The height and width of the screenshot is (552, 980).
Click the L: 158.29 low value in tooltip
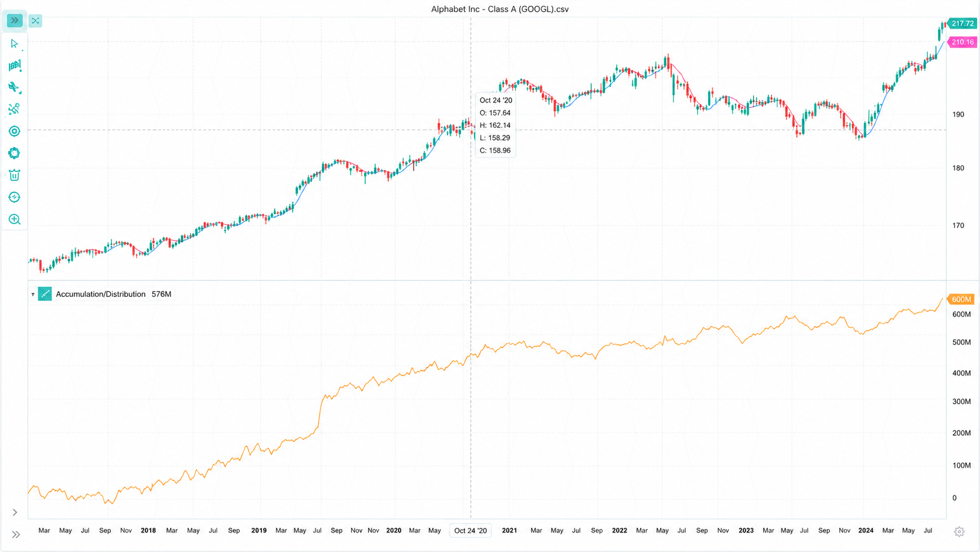495,138
